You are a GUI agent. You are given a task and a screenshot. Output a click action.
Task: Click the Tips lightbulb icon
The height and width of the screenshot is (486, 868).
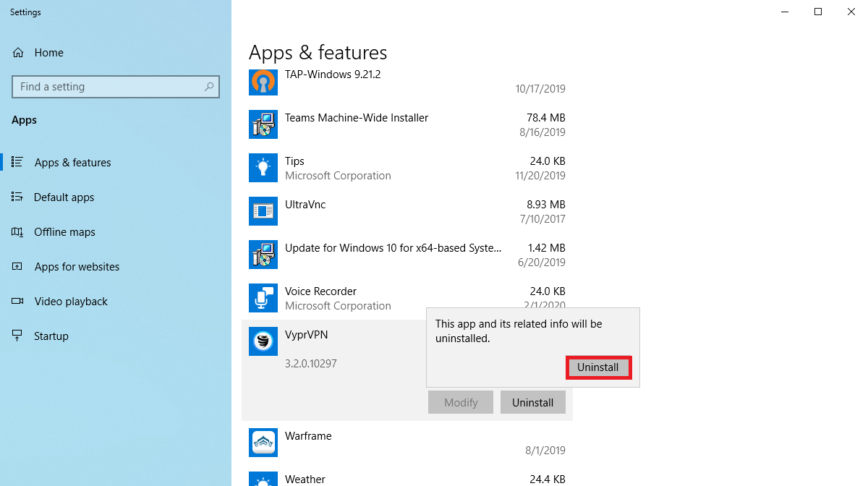(263, 168)
